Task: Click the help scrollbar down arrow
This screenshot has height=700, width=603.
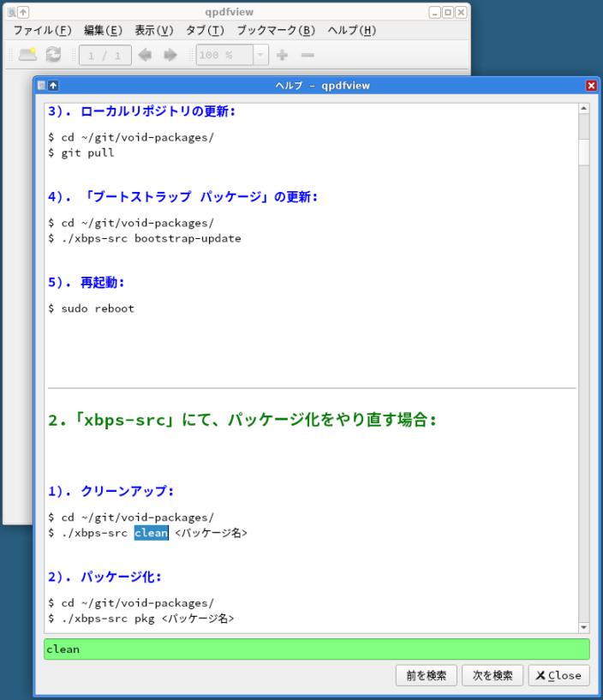Action: [x=584, y=628]
